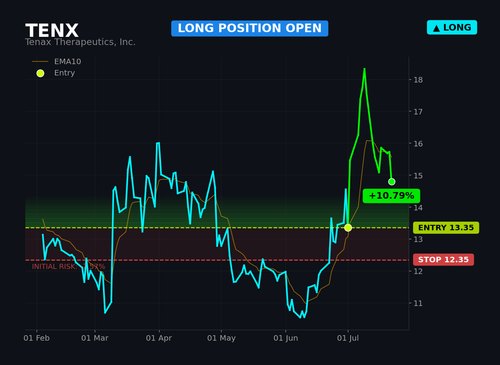The width and height of the screenshot is (500, 365).
Task: Click the 13 price axis label
Action: pos(418,239)
